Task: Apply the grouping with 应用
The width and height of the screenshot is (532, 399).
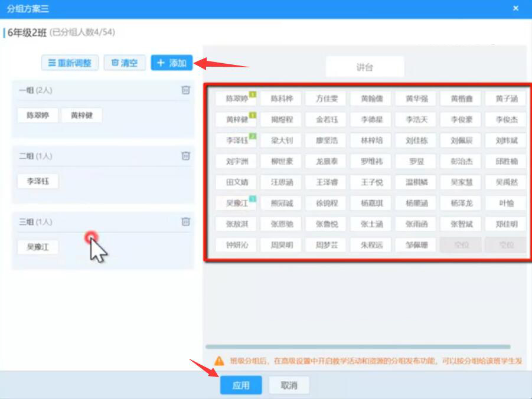Action: (x=241, y=385)
